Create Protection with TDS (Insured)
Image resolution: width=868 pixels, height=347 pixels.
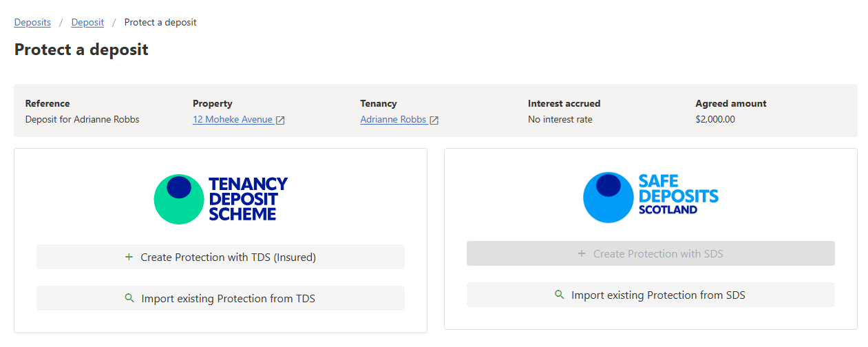pyautogui.click(x=220, y=257)
